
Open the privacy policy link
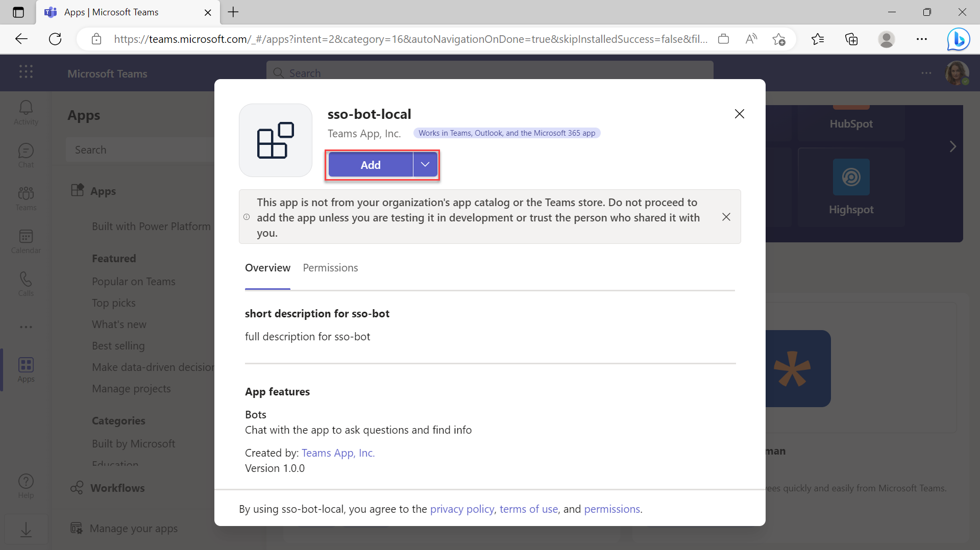(x=462, y=509)
